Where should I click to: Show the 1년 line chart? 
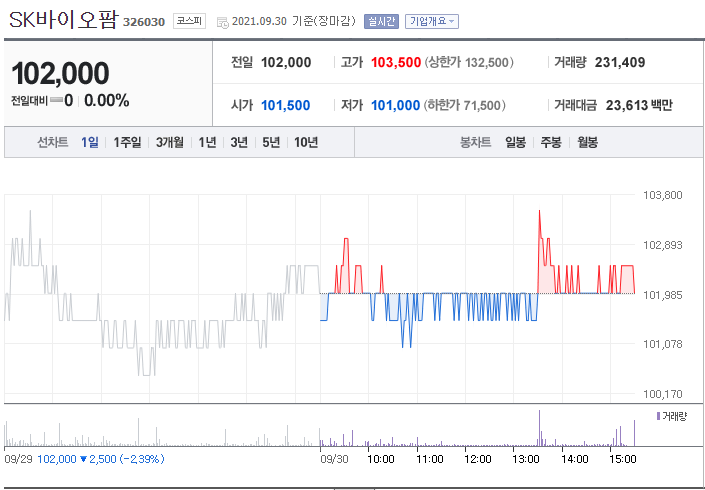(207, 143)
